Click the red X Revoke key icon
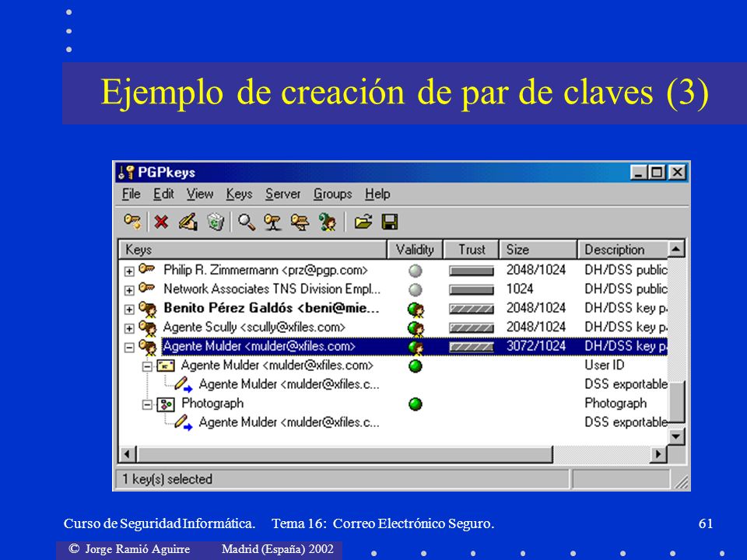 tap(162, 222)
